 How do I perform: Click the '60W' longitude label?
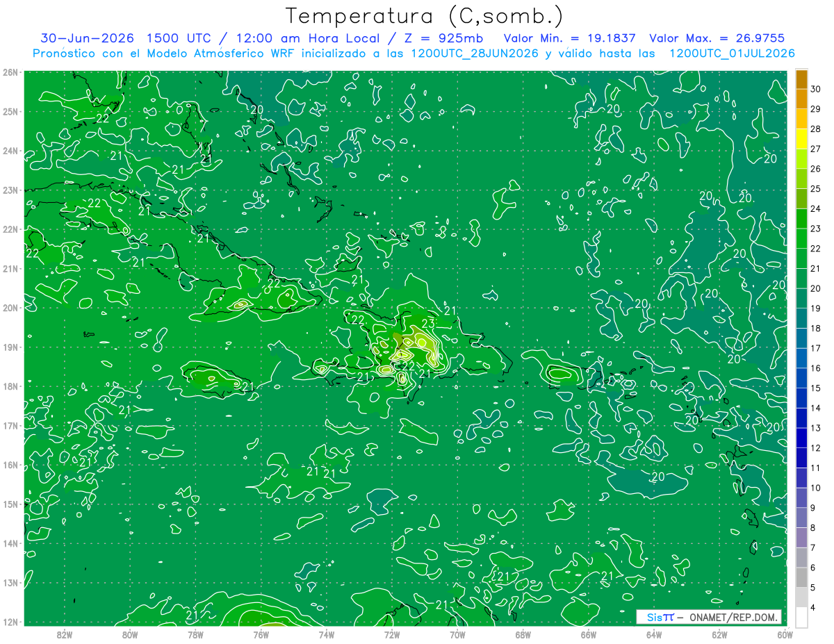click(785, 634)
